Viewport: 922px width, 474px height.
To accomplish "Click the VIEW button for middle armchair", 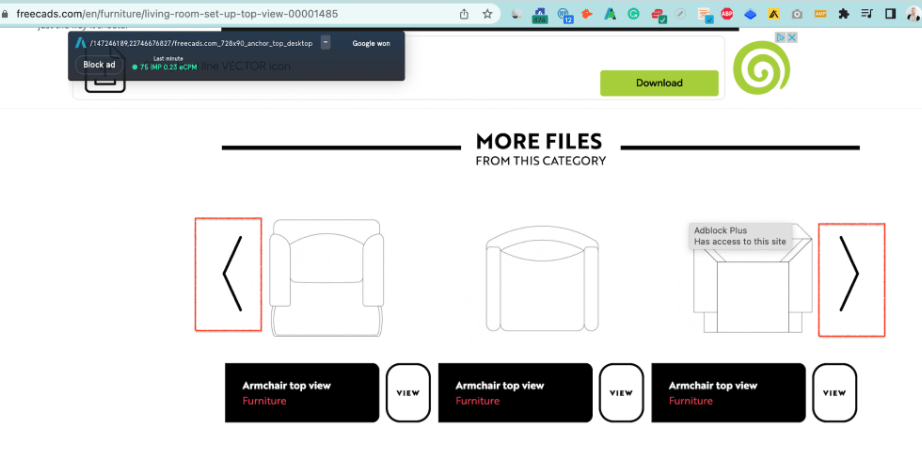I will point(621,393).
